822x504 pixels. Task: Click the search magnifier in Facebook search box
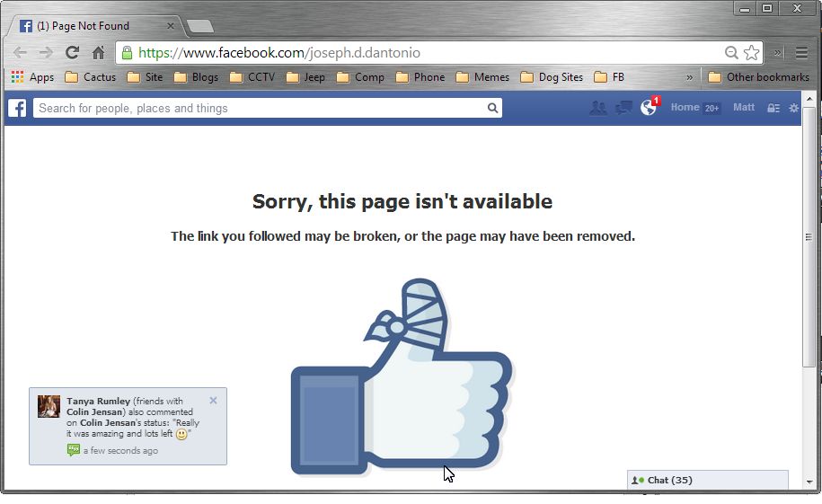[x=492, y=108]
